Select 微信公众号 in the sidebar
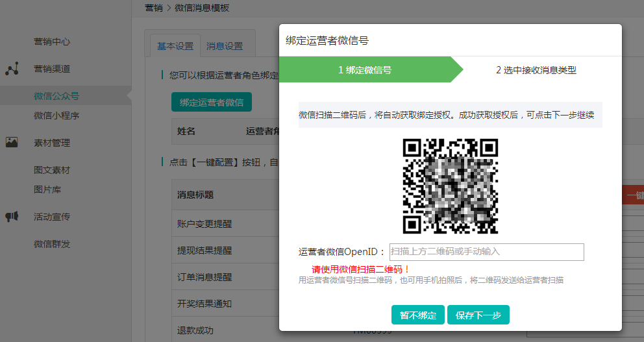Image resolution: width=644 pixels, height=342 pixels. tap(56, 96)
